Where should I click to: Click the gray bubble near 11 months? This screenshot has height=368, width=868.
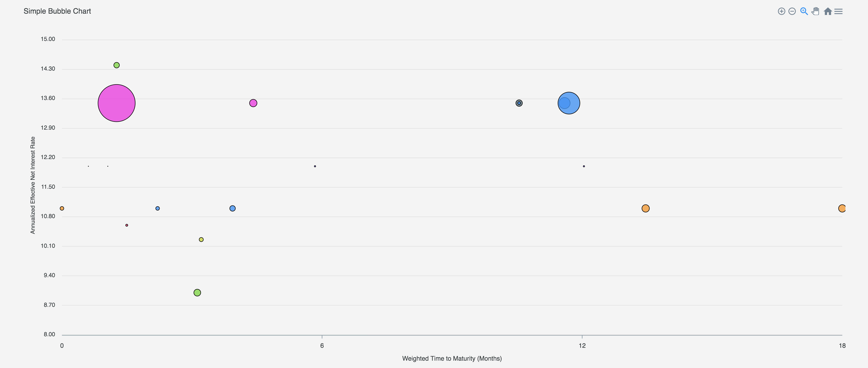point(519,103)
